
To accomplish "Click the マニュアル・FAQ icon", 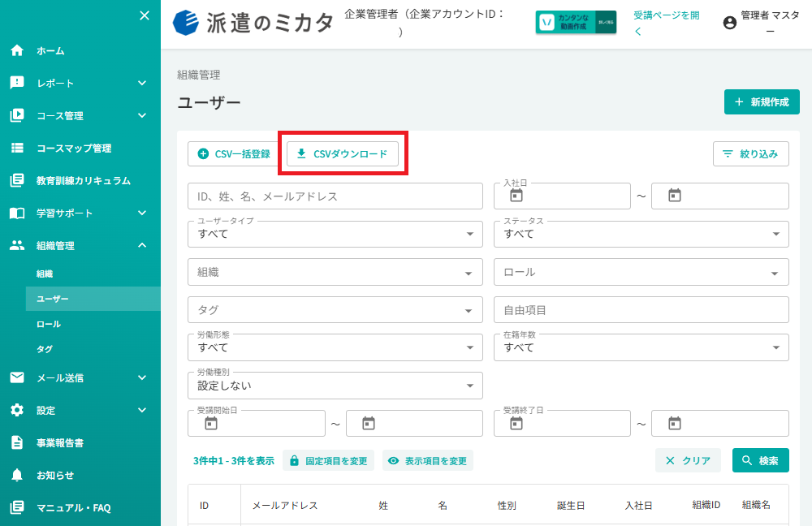I will [x=17, y=507].
